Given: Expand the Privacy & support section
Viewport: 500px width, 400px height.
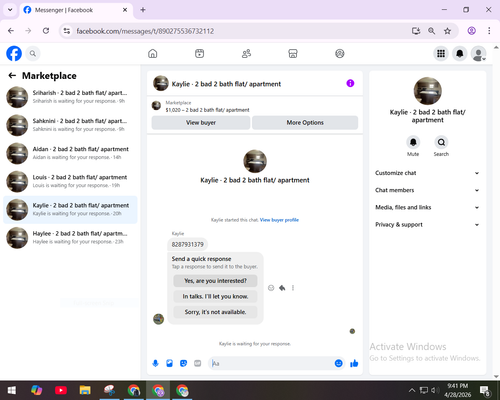Looking at the screenshot, I should [427, 225].
